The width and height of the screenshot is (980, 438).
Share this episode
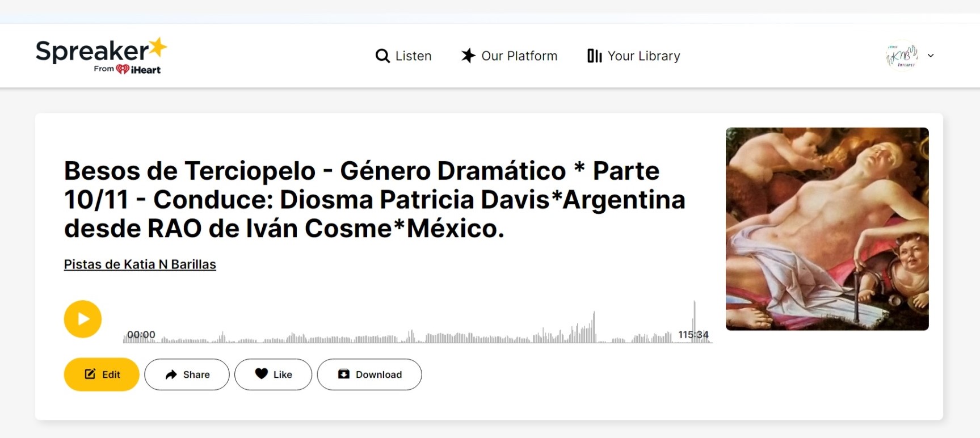tap(187, 374)
